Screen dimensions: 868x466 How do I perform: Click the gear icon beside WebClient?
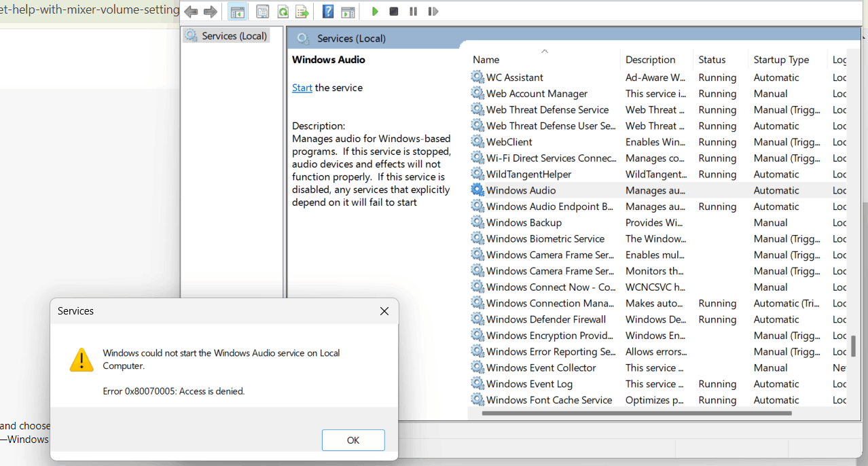click(477, 141)
